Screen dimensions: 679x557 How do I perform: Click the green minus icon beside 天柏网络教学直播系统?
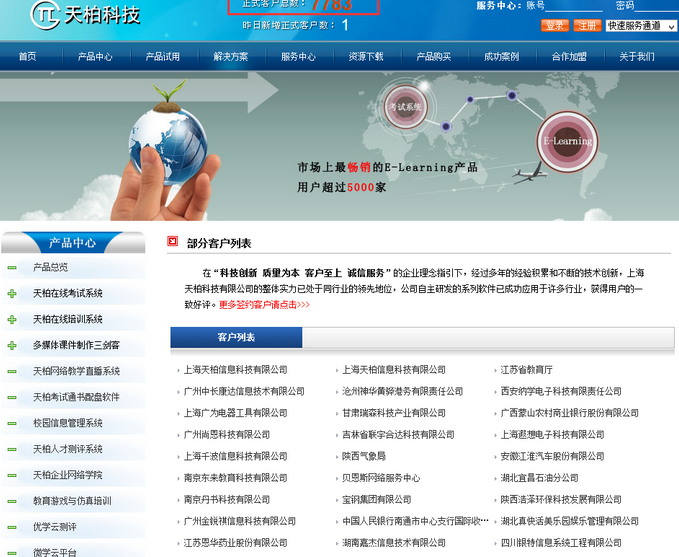tap(12, 372)
